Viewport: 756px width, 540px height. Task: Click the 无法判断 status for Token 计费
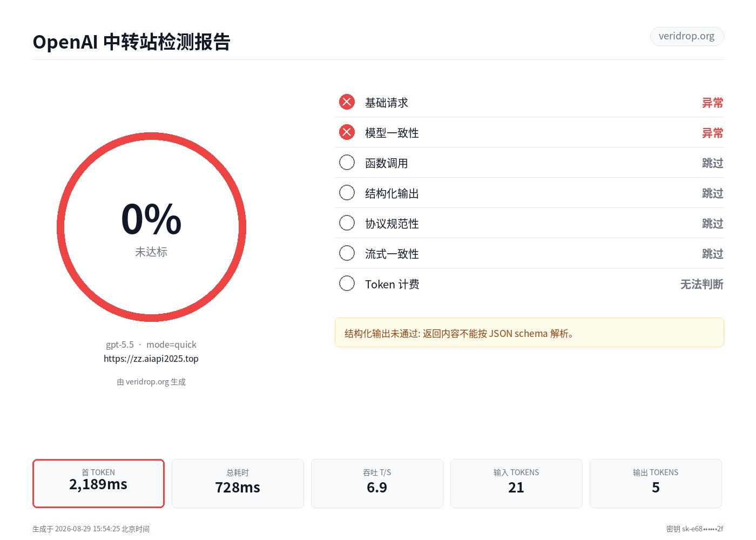701,284
